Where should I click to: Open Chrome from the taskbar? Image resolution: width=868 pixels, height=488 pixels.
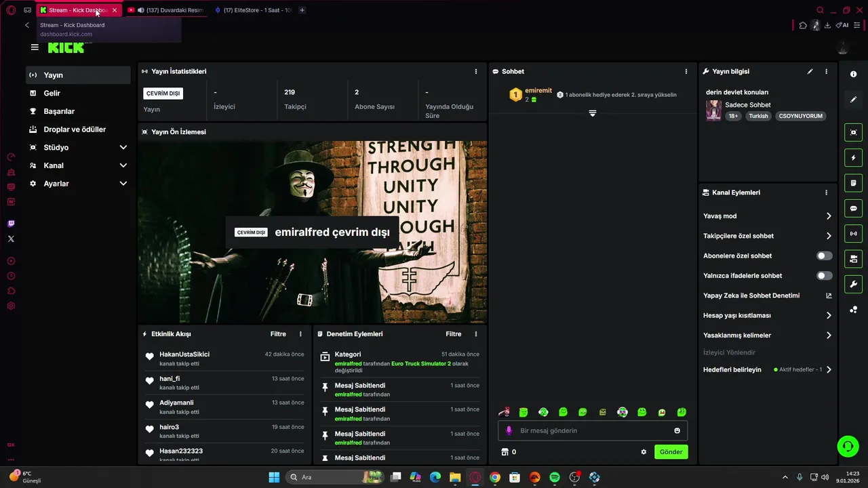click(x=495, y=477)
